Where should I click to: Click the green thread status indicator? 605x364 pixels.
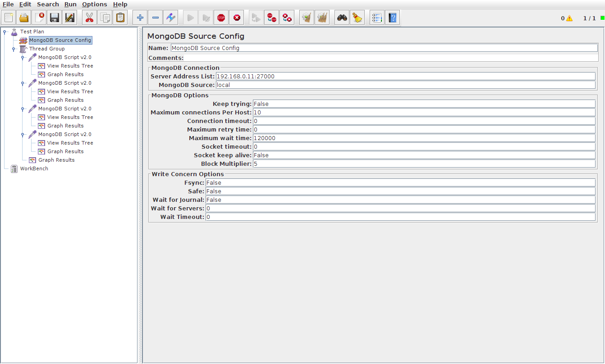click(602, 18)
